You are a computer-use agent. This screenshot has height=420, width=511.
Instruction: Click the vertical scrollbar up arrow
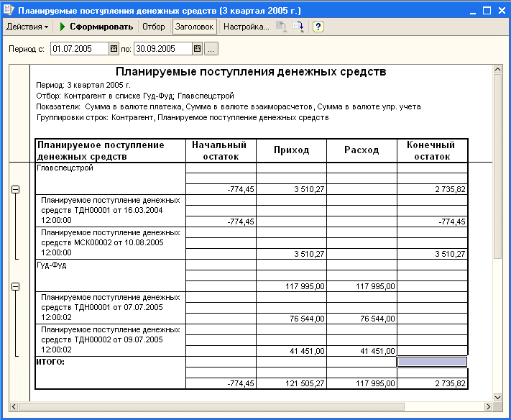[497, 69]
